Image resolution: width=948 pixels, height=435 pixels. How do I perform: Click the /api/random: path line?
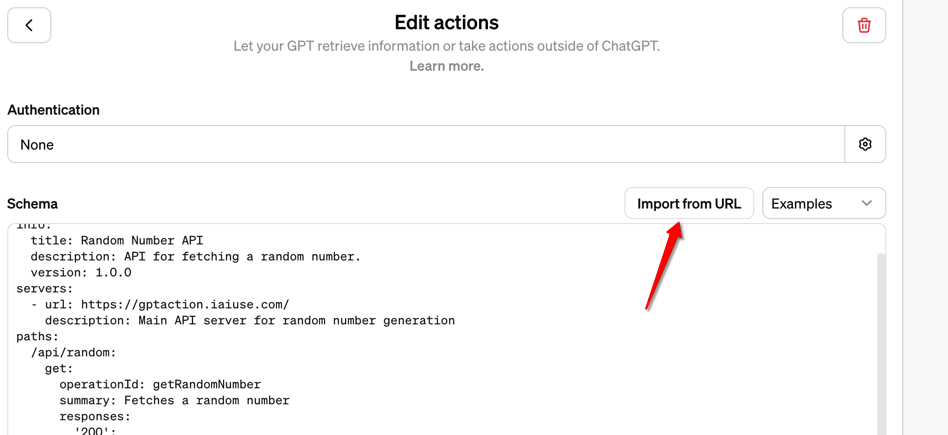pyautogui.click(x=73, y=353)
